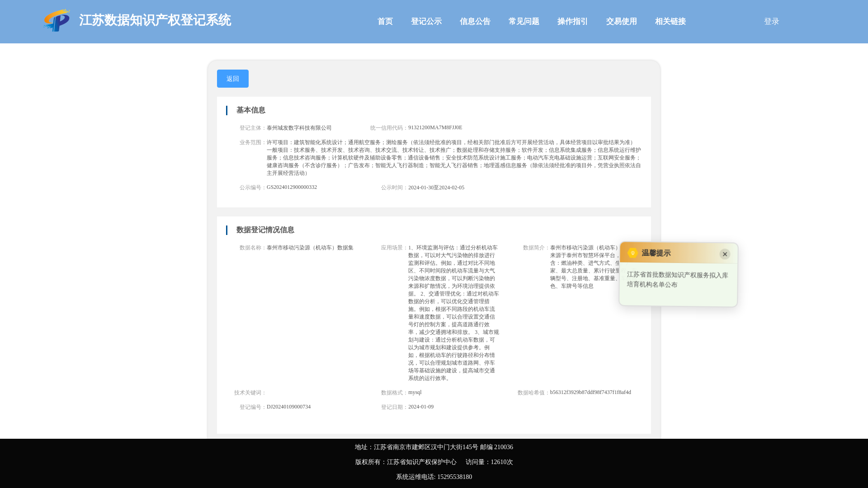The width and height of the screenshot is (868, 488).
Task: Click the 业务范围 description paragraph
Action: [x=454, y=158]
